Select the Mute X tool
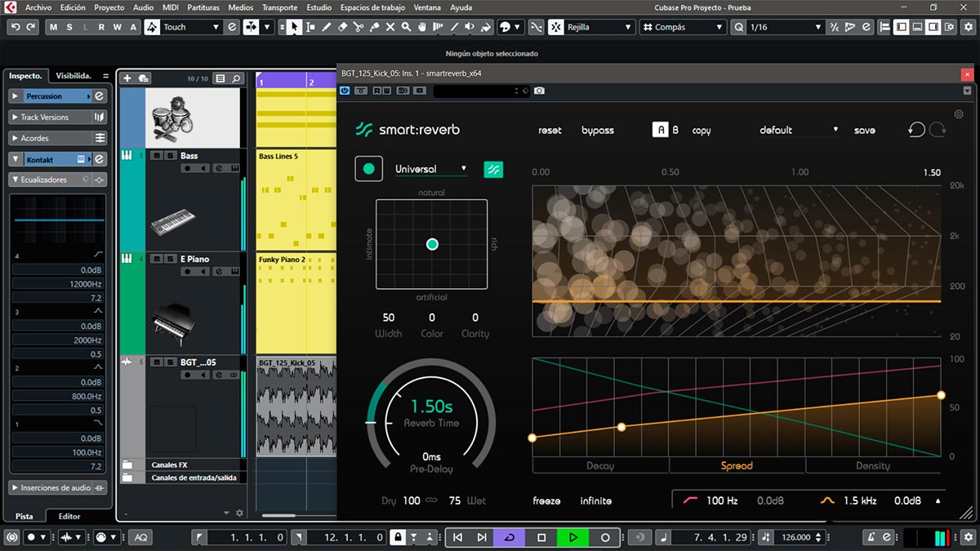The width and height of the screenshot is (980, 551). [390, 27]
